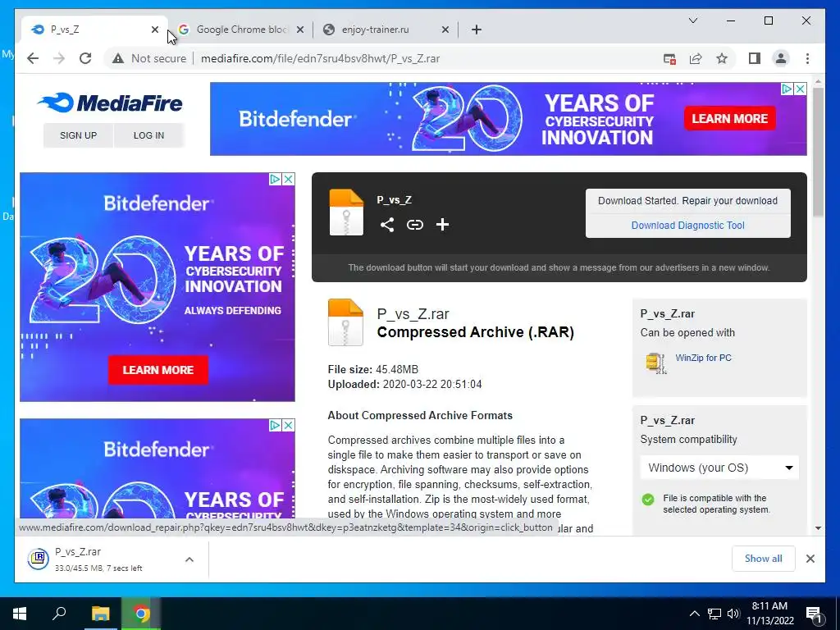
Task: Click the P_vs_Z.rar filename heading
Action: [x=413, y=314]
